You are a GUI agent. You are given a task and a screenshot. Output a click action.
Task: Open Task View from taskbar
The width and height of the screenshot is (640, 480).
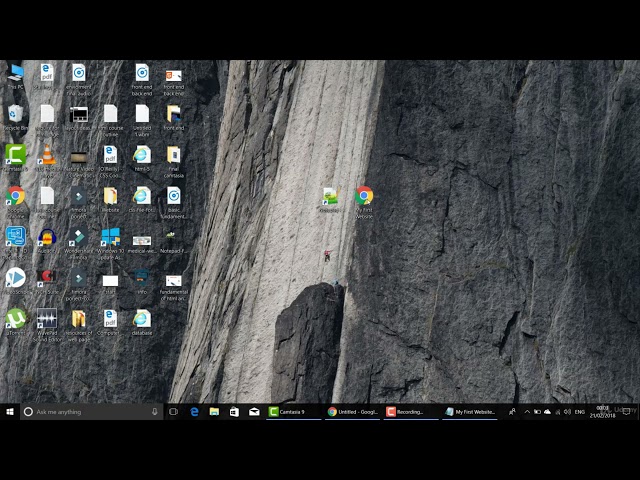click(x=173, y=412)
